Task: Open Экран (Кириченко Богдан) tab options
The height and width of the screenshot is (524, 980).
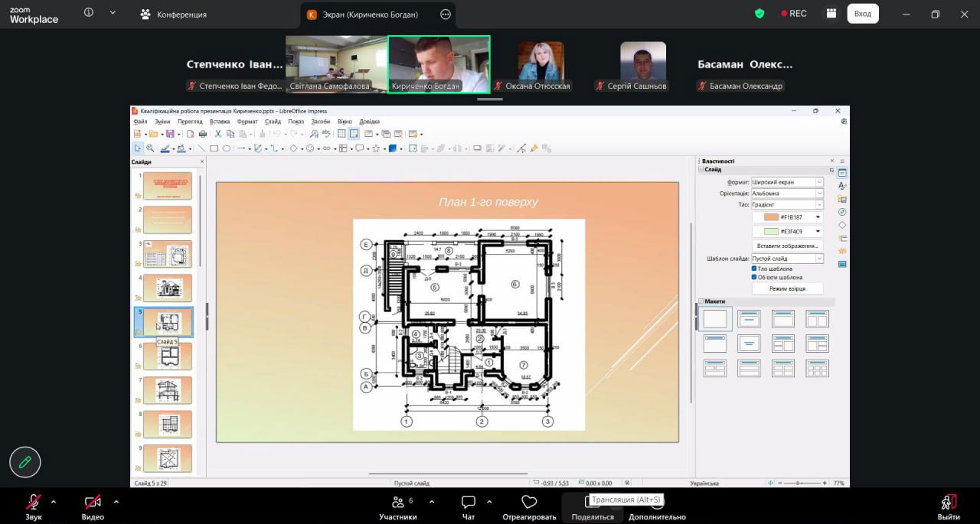Action: pos(446,14)
